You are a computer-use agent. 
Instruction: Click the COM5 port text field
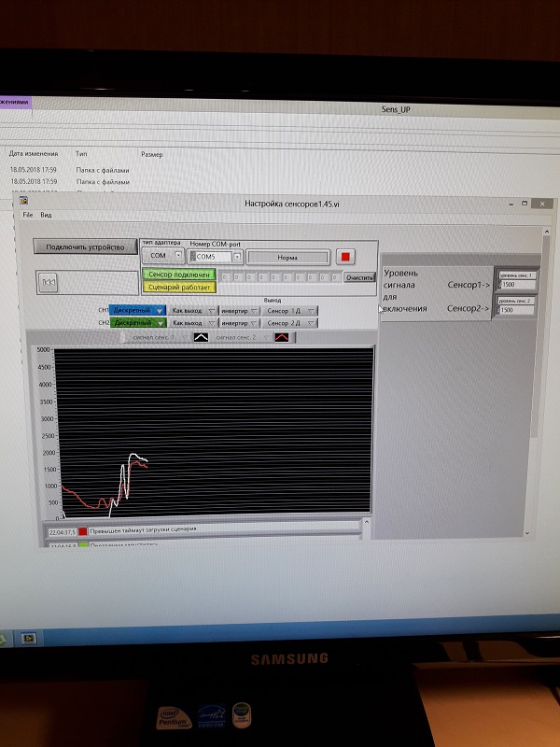[214, 257]
